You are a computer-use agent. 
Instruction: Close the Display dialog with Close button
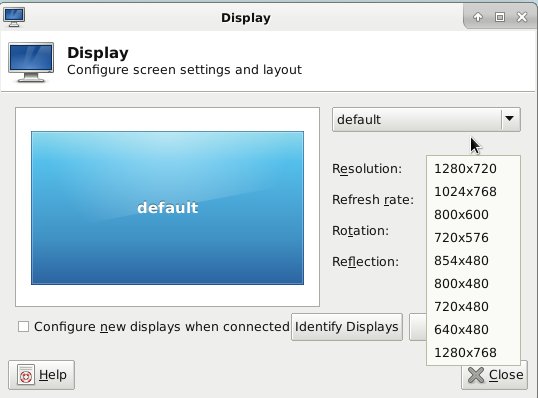(x=494, y=375)
